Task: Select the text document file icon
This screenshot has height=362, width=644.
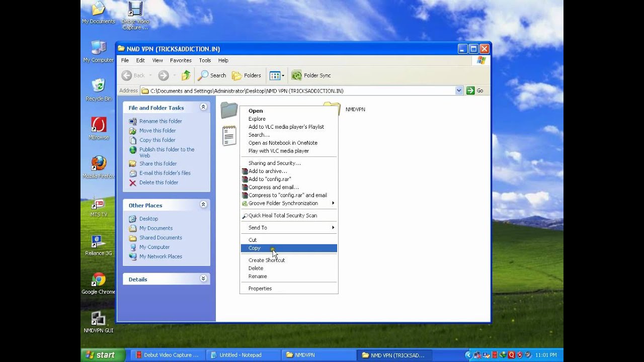Action: pyautogui.click(x=229, y=136)
